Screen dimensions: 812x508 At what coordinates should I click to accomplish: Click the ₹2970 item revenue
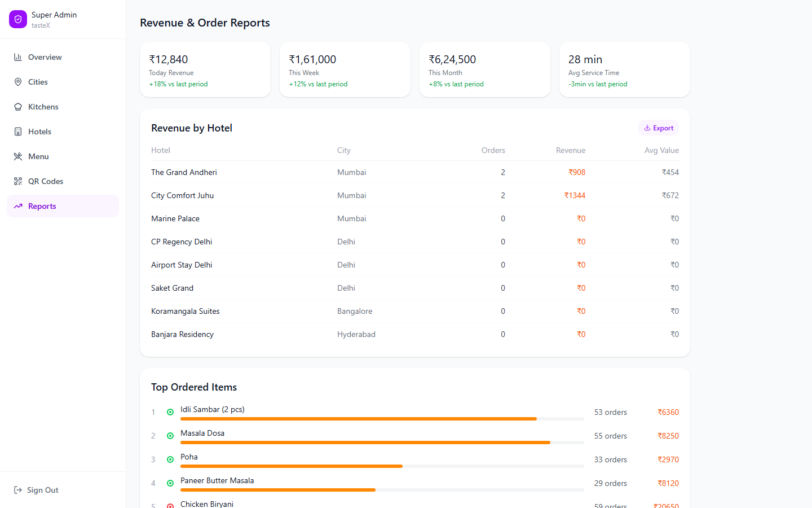point(668,459)
